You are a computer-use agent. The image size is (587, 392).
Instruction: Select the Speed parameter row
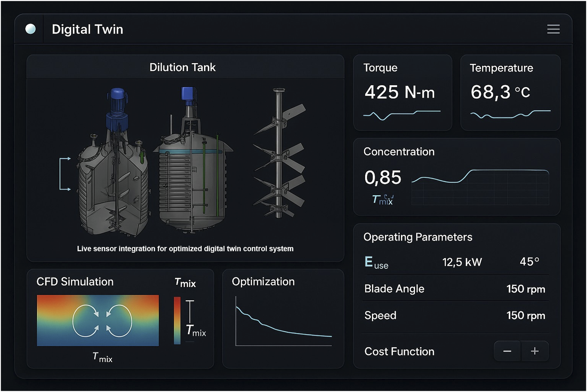point(454,316)
